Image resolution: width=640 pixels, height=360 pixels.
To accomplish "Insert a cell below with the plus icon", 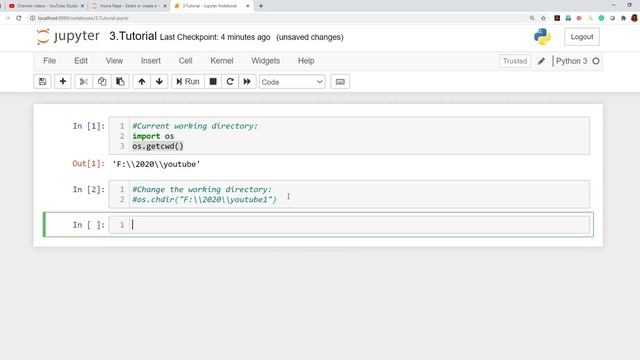I will 63,82.
